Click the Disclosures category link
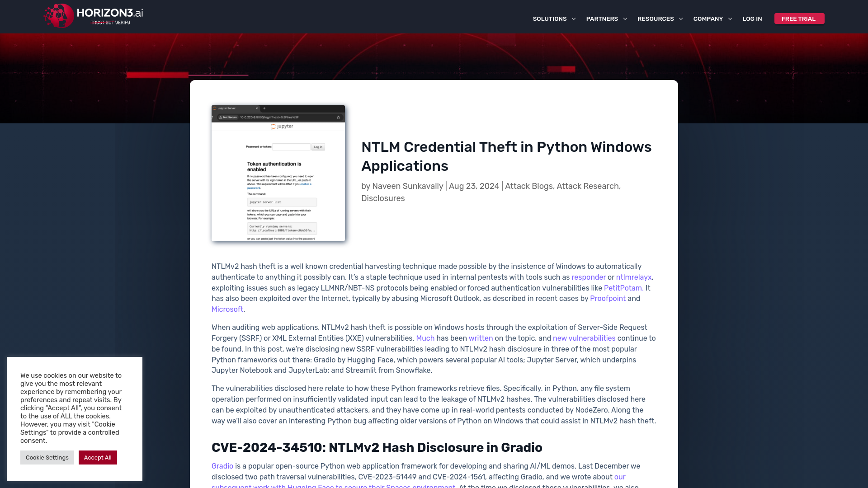The image size is (868, 488). 383,198
